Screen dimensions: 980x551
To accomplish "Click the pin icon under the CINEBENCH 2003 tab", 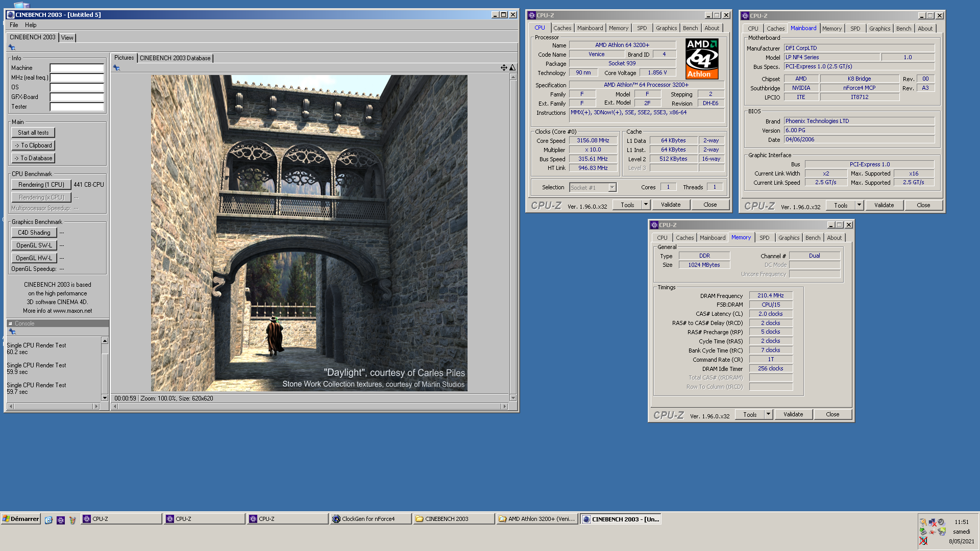I will (x=12, y=47).
